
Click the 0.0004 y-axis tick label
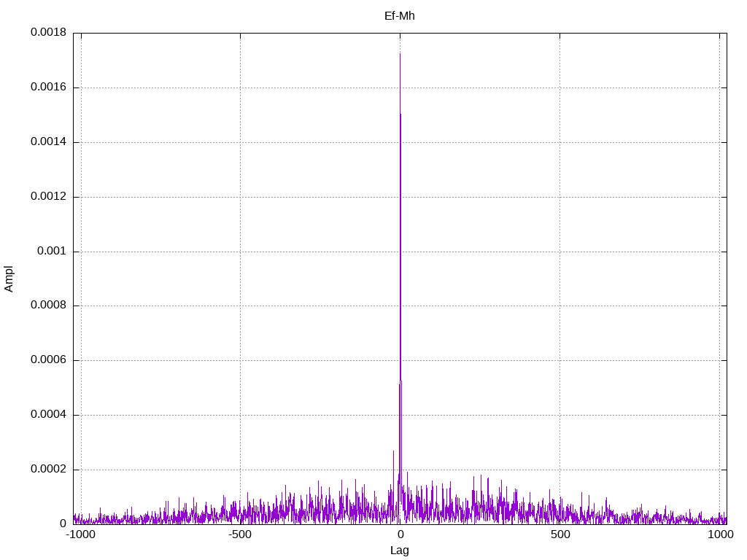coord(49,414)
